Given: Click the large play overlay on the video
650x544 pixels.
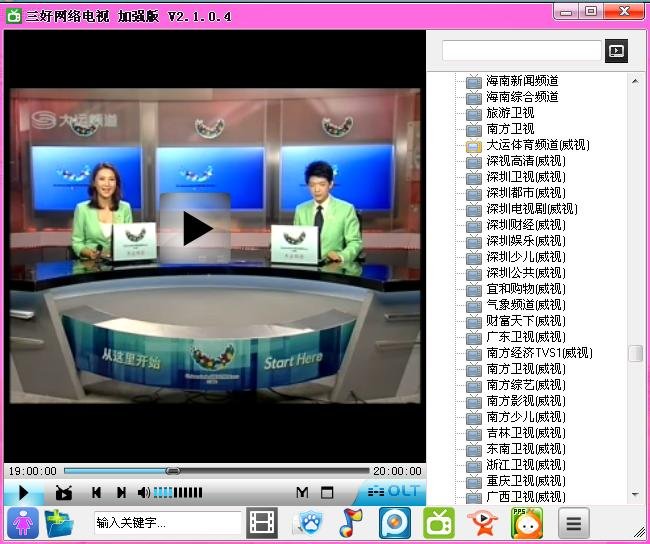Looking at the screenshot, I should click(197, 228).
